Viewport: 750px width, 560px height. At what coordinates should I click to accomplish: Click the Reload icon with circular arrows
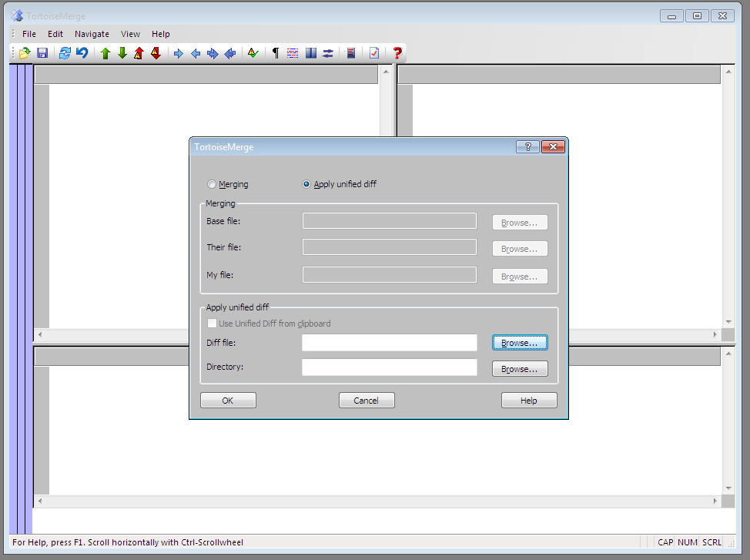point(65,53)
